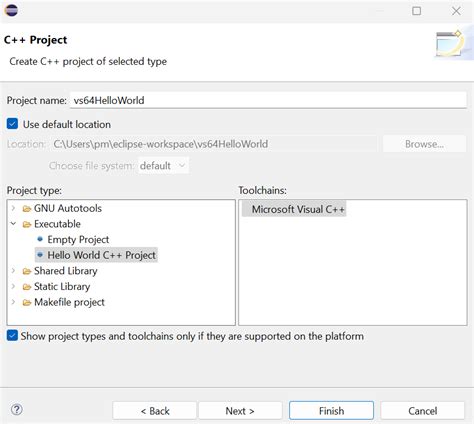This screenshot has width=474, height=424.
Task: Click the Empty Project bullet icon
Action: click(40, 239)
